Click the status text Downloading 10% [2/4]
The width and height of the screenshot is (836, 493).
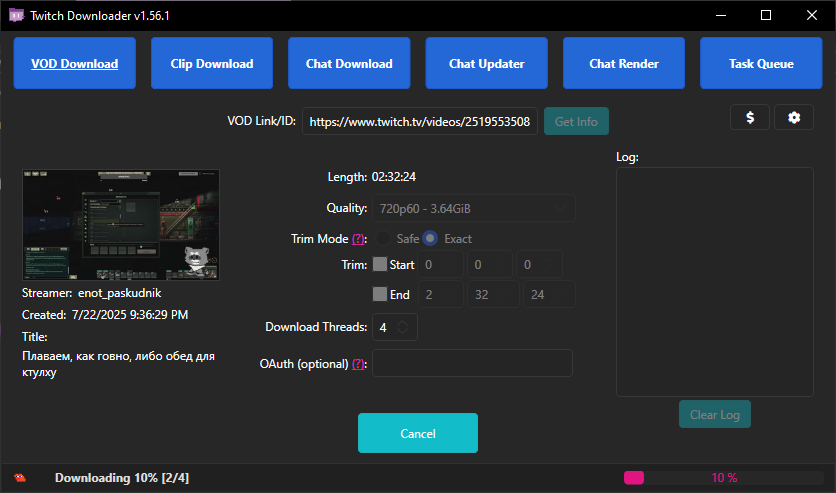pyautogui.click(x=122, y=478)
